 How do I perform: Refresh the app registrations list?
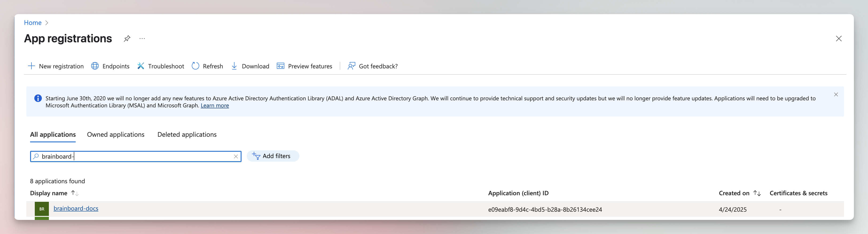(207, 66)
